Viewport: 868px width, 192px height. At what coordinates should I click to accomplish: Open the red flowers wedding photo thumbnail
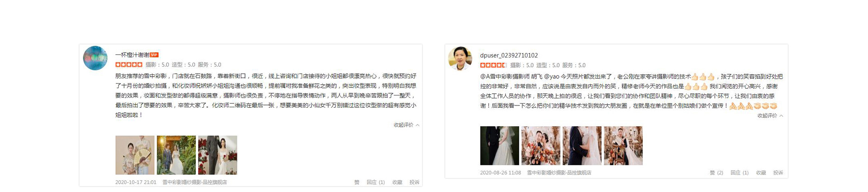coord(217,155)
